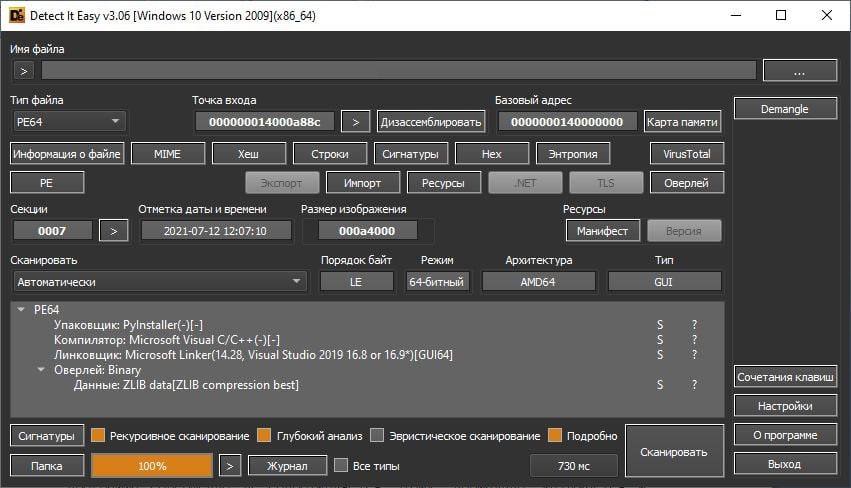
Task: Click the Дизассемблировать button
Action: pos(431,122)
